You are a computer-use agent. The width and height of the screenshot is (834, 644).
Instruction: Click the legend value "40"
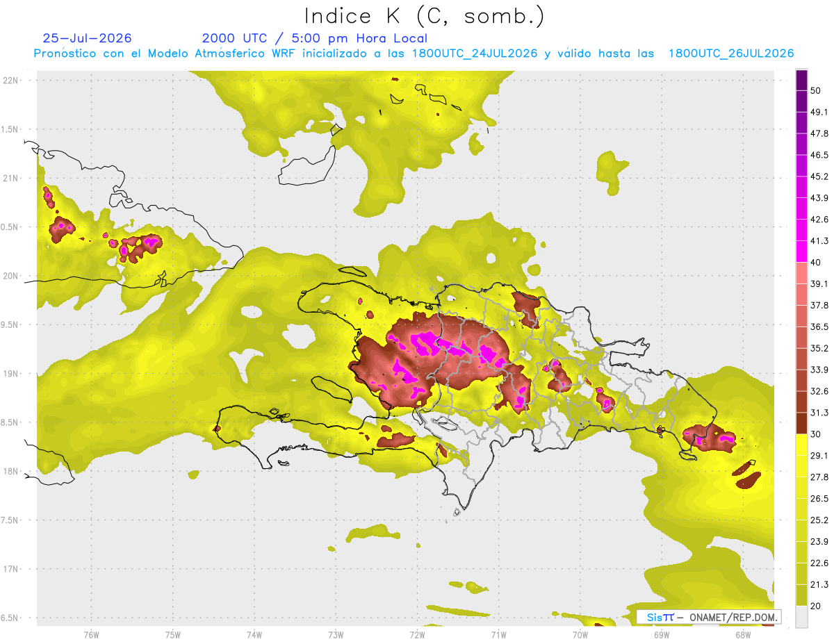coord(816,263)
